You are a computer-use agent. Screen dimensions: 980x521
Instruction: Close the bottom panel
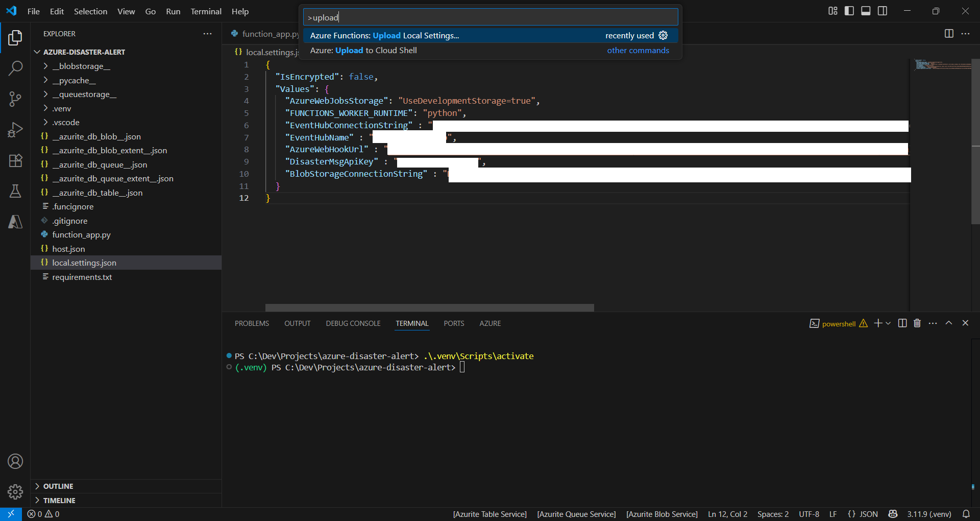coord(965,323)
